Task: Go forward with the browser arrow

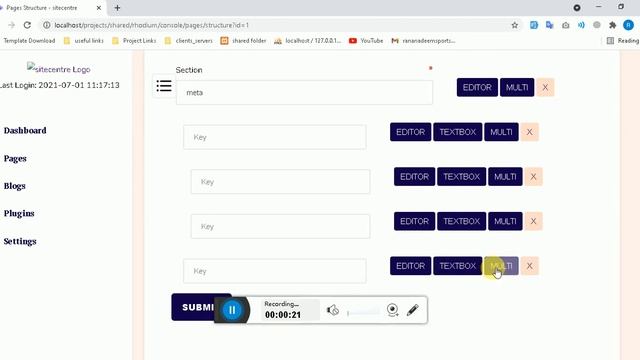Action: (x=11, y=25)
